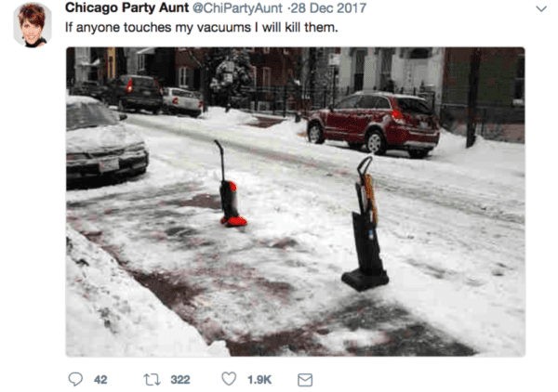Click the dark SUV parked up the street

tap(139, 94)
